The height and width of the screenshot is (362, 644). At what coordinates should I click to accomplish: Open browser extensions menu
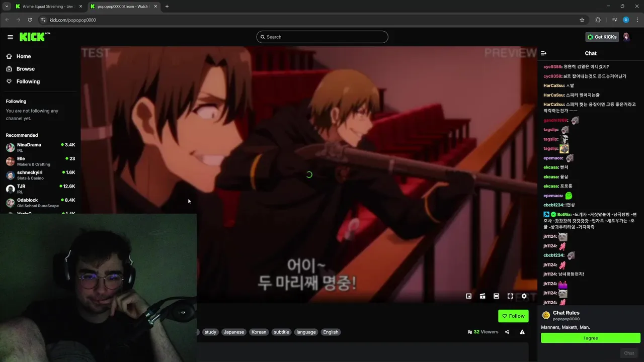coord(598,20)
